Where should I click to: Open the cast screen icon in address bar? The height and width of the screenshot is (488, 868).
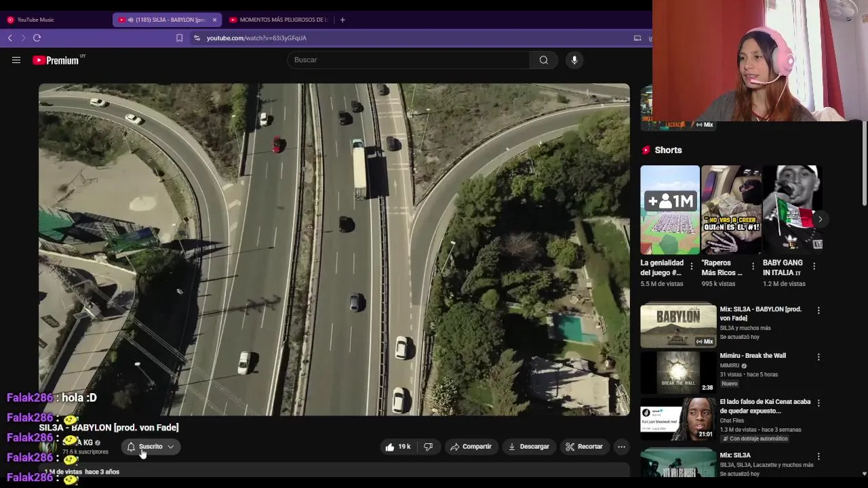click(637, 38)
